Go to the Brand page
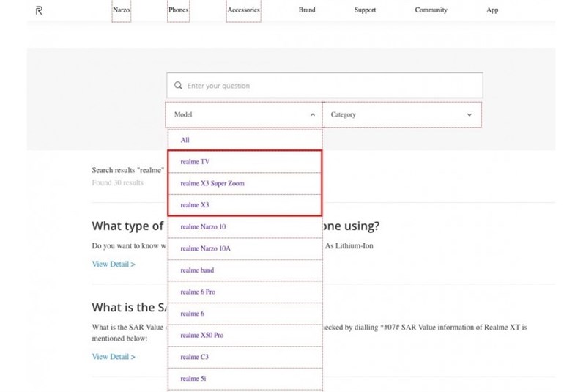 tap(307, 10)
